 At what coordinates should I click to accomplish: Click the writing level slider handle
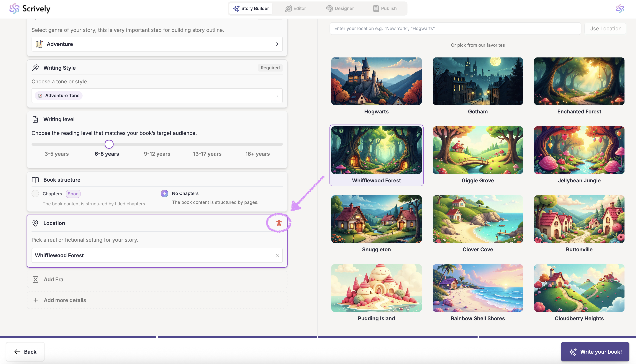tap(109, 144)
